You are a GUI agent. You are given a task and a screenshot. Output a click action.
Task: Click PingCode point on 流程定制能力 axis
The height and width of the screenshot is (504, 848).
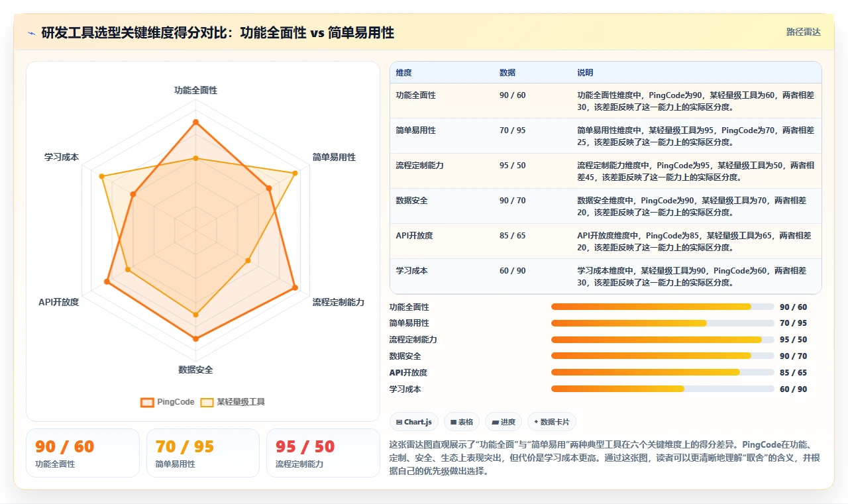tap(295, 287)
